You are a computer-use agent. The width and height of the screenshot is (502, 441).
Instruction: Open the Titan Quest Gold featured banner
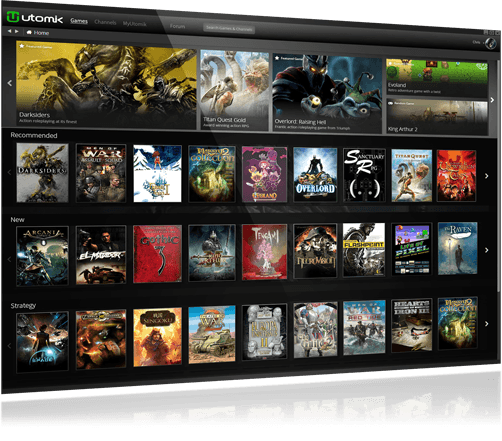pos(235,90)
